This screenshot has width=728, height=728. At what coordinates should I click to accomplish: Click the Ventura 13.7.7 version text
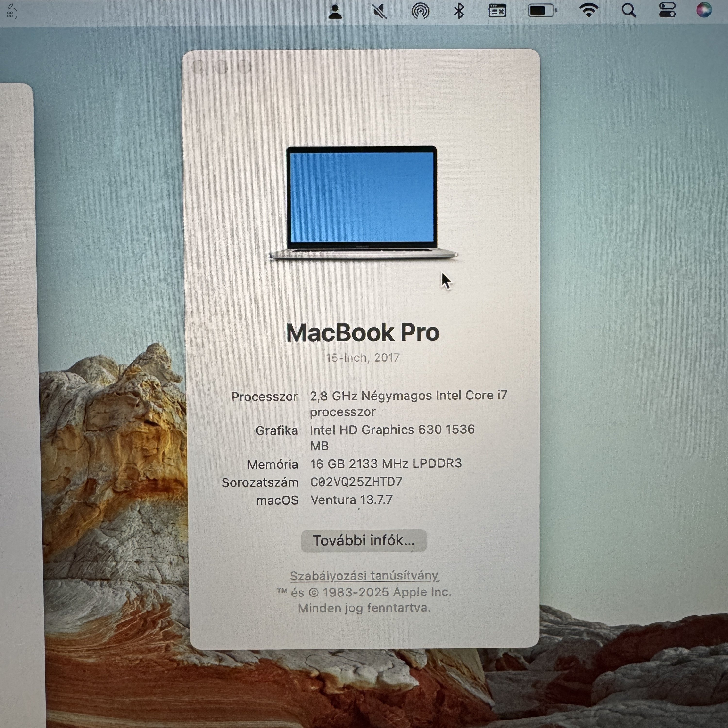(352, 500)
